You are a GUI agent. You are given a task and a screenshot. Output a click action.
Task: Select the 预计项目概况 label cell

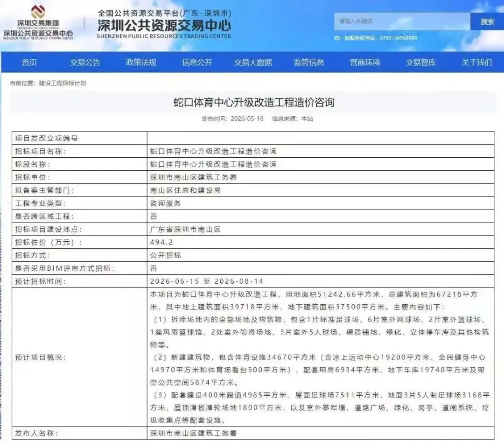coord(79,357)
